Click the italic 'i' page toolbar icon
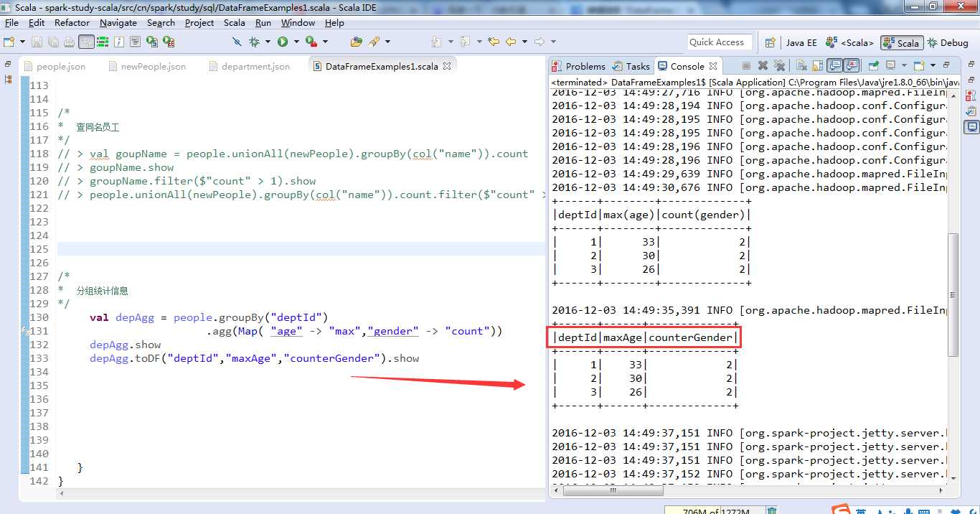 [119, 42]
